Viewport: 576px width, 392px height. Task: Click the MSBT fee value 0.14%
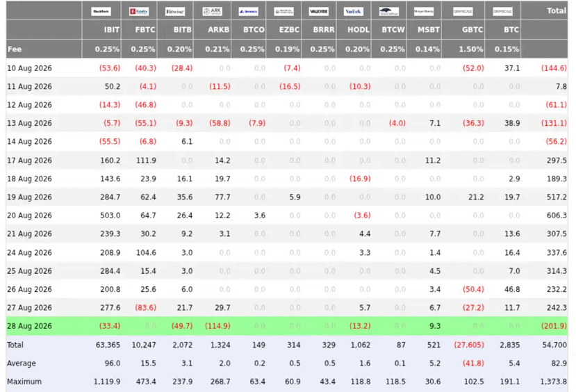[427, 49]
